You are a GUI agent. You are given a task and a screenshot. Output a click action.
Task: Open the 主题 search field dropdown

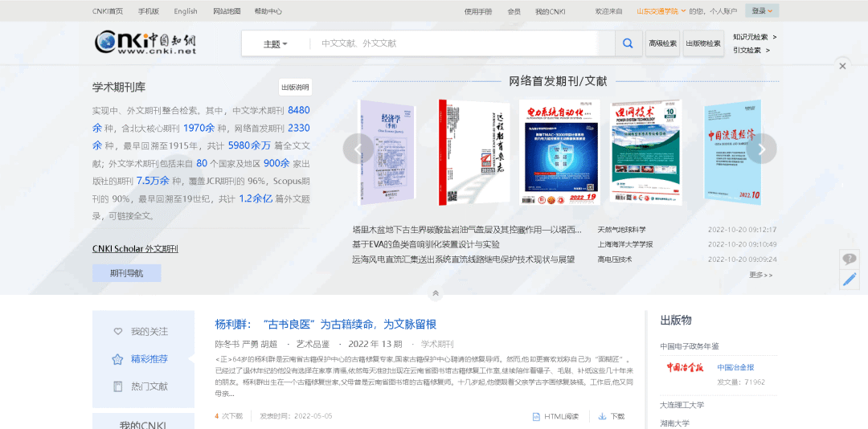point(275,44)
